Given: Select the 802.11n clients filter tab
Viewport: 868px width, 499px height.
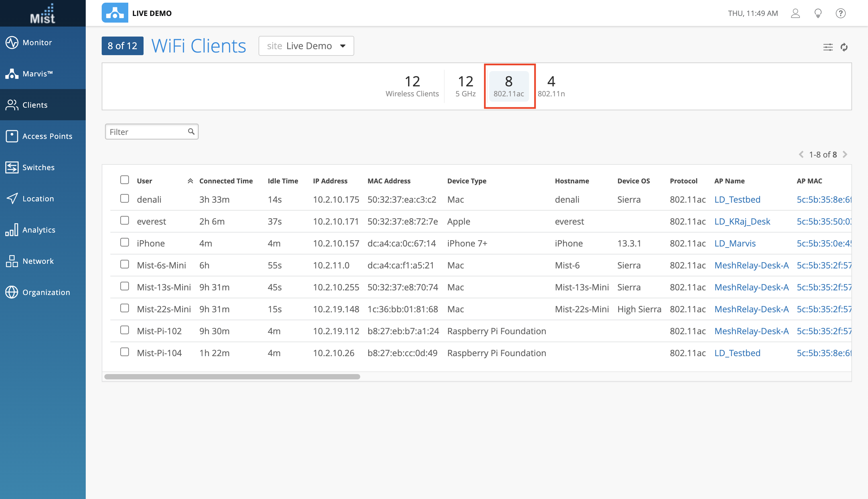Looking at the screenshot, I should [551, 86].
